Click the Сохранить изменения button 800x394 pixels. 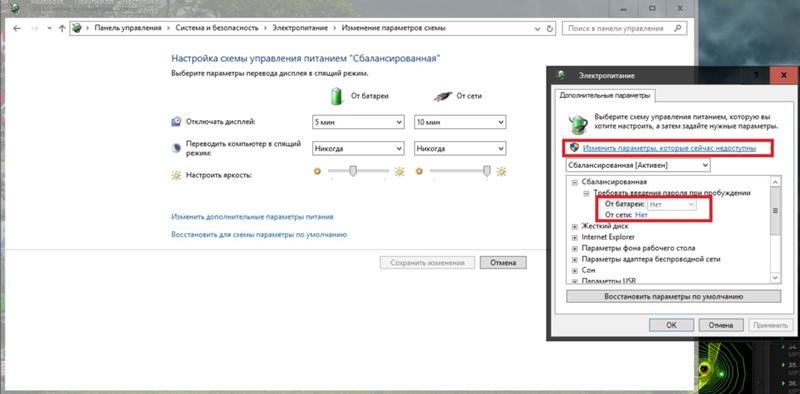[x=428, y=263]
